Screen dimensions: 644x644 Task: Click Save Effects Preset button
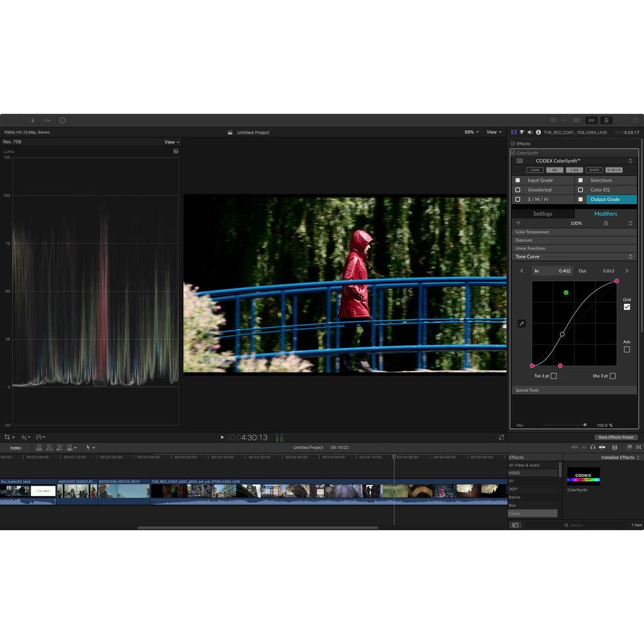(616, 437)
